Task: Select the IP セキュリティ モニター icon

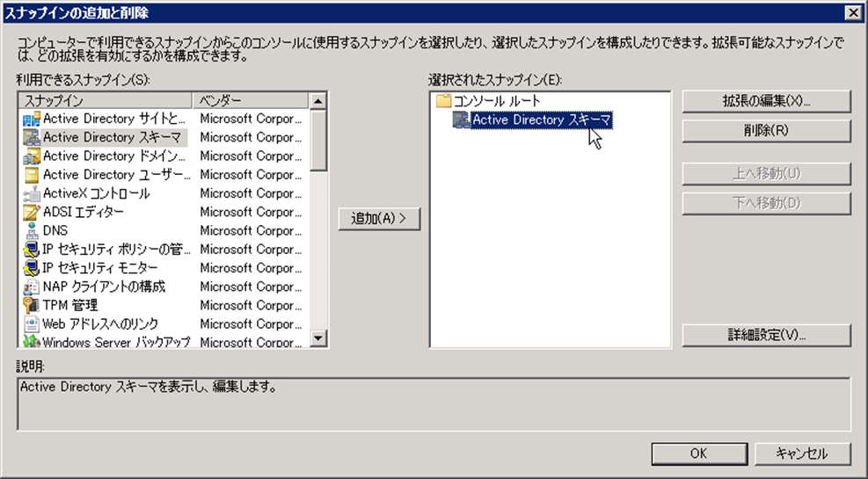Action: (32, 268)
